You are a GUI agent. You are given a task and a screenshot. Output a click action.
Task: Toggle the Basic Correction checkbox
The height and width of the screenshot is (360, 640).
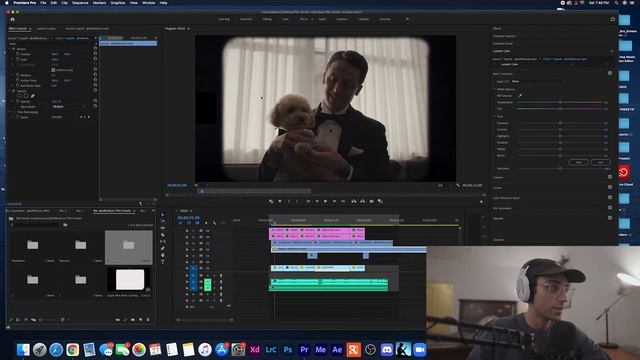tap(610, 73)
